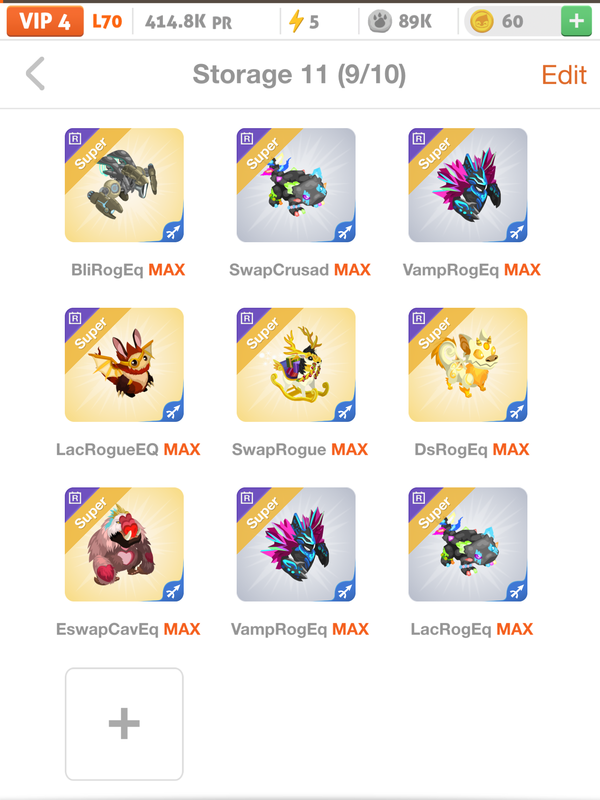Click the Edit link
Screen dimensions: 600x800
click(564, 75)
